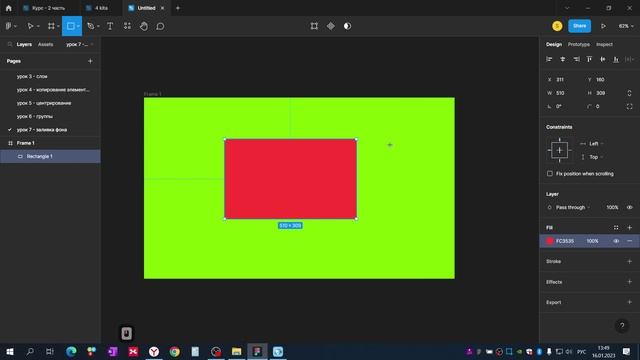Screen dimensions: 640x360
Task: Open Move tool dropdown arrow
Action: click(38, 27)
